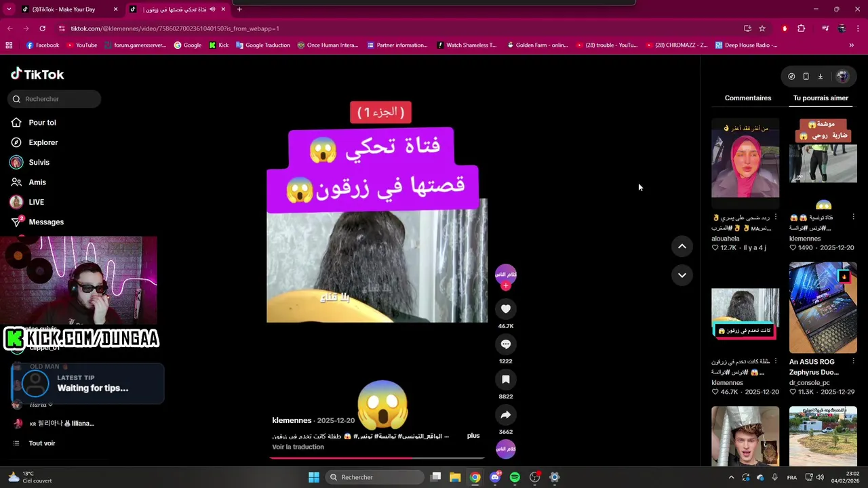Switch to the Tu pourrais aimer tab
868x488 pixels.
(821, 98)
